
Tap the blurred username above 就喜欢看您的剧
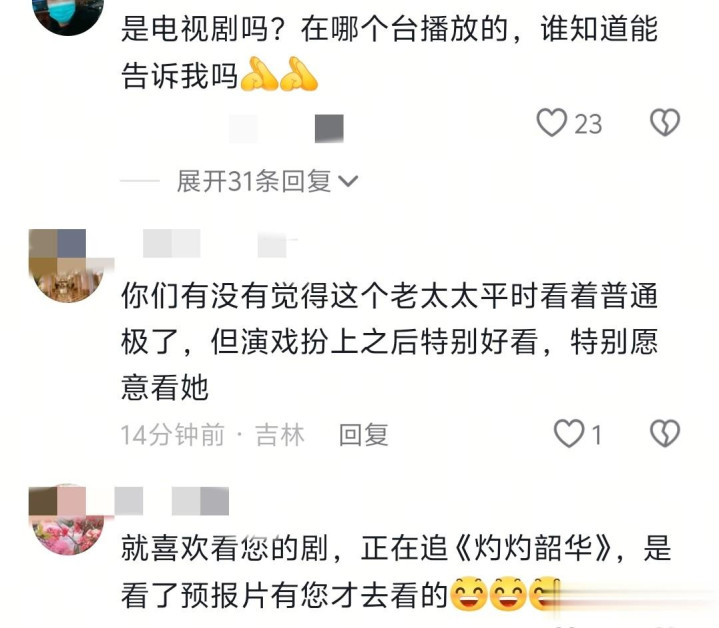[x=171, y=501]
